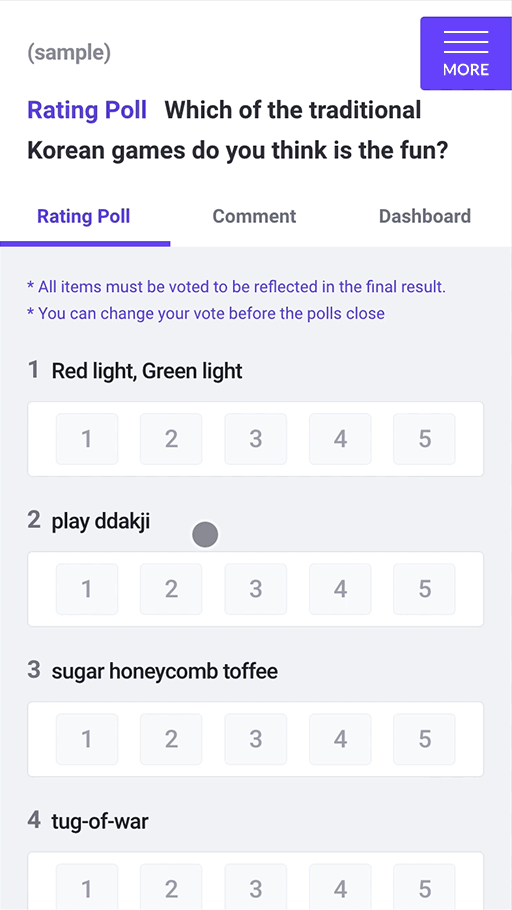Rate play ddakji as 4

340,589
